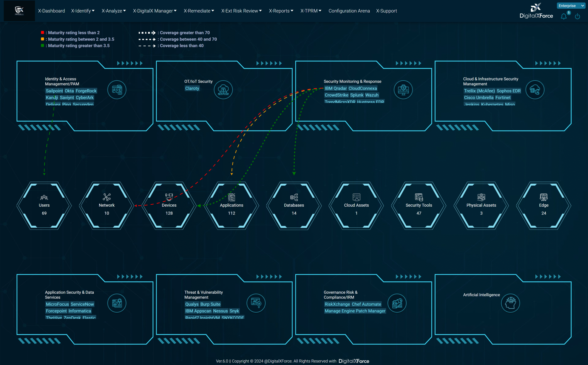Screen dimensions: 588x365
Task: Expand the X-Analyze menu
Action: pos(114,11)
